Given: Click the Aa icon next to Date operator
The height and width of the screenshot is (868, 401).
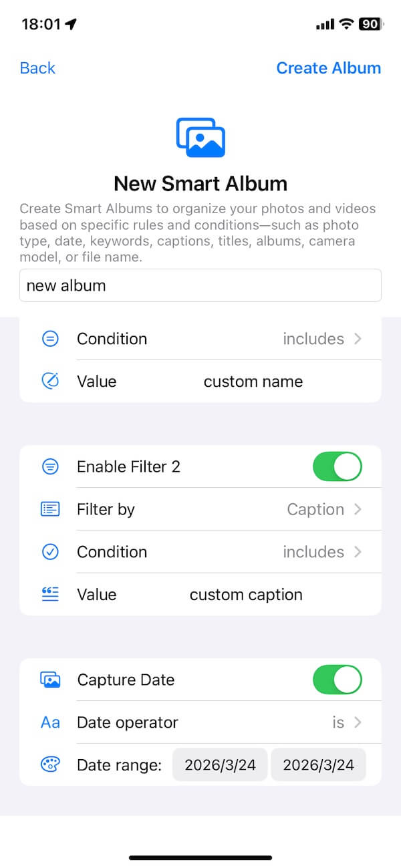Looking at the screenshot, I should (x=49, y=722).
